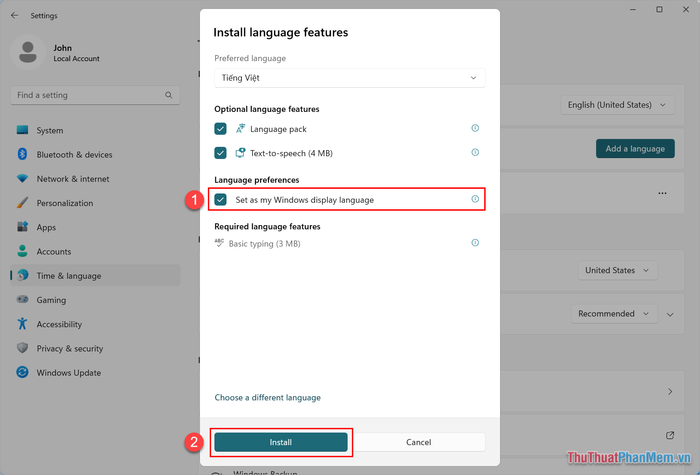Go to System settings
The image size is (700, 475).
[95, 130]
